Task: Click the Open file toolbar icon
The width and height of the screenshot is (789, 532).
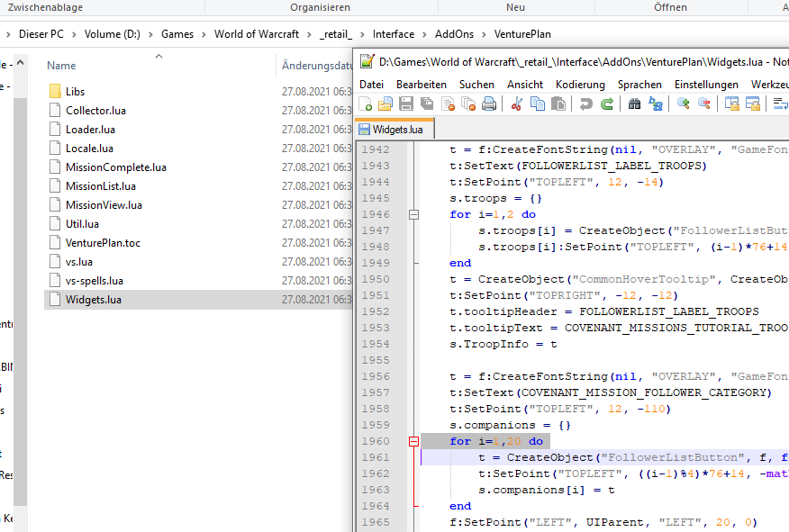Action: point(385,104)
